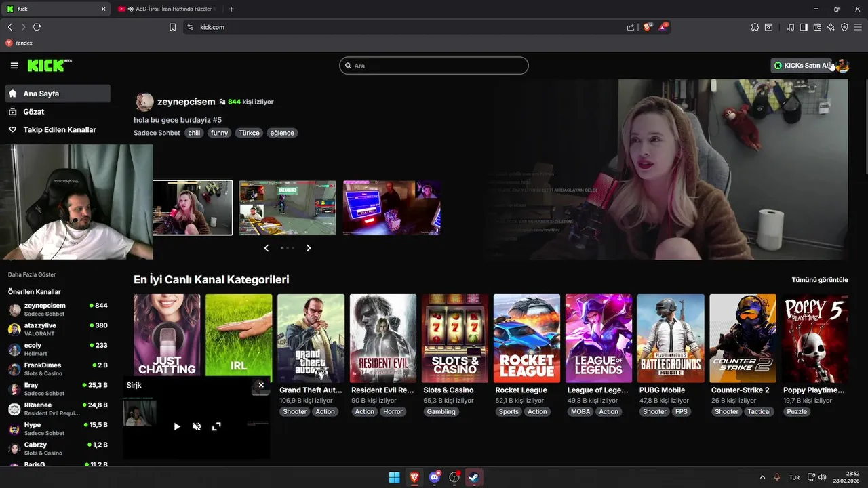
Task: Click the eğlence tag
Action: pyautogui.click(x=282, y=133)
